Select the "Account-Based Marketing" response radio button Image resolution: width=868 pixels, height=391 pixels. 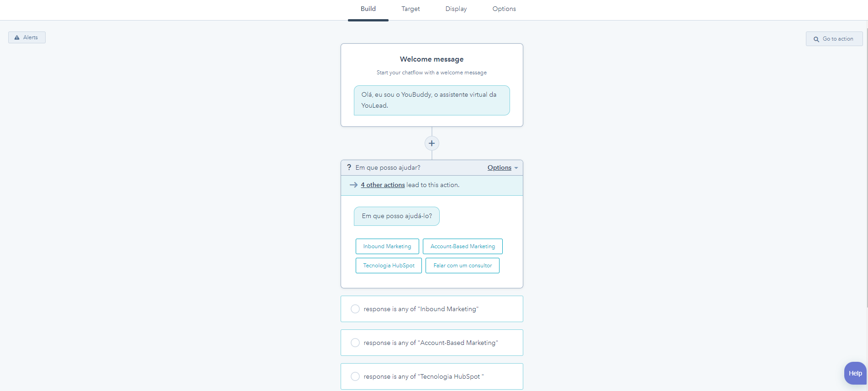pyautogui.click(x=355, y=343)
